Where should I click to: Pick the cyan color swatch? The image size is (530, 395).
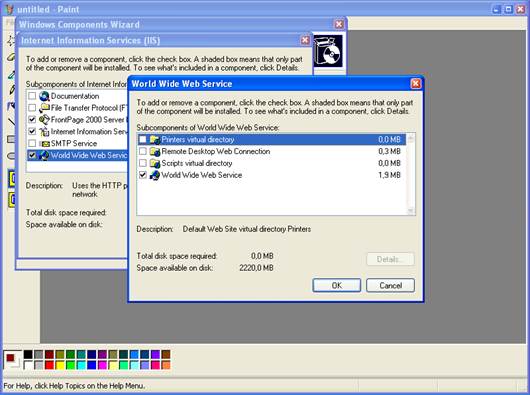[x=81, y=365]
